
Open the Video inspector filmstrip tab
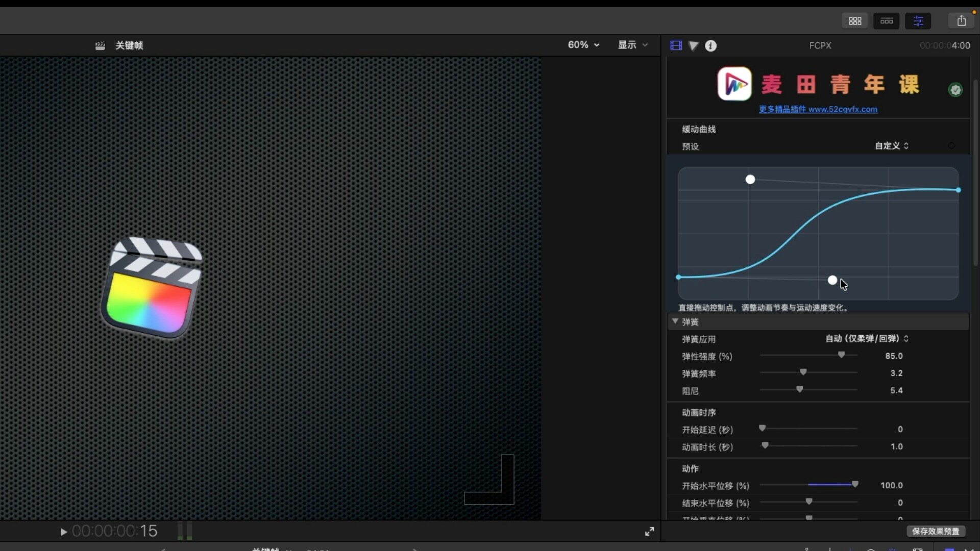coord(676,45)
